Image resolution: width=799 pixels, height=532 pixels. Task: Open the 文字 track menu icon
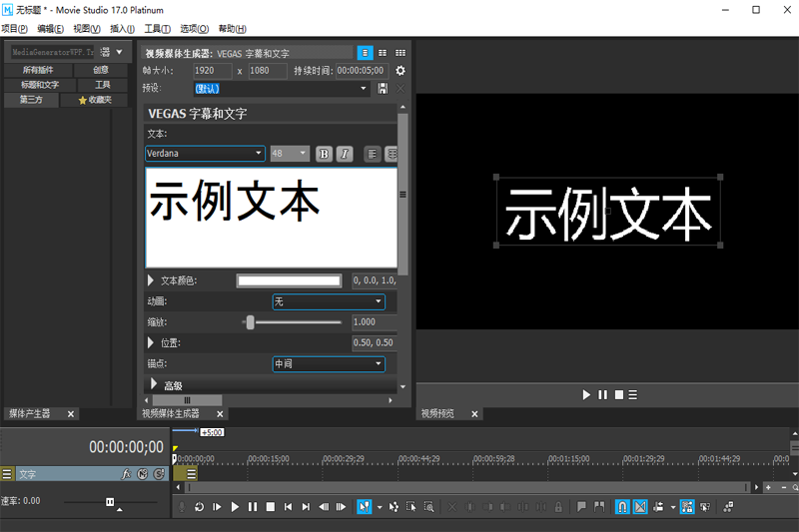7,474
